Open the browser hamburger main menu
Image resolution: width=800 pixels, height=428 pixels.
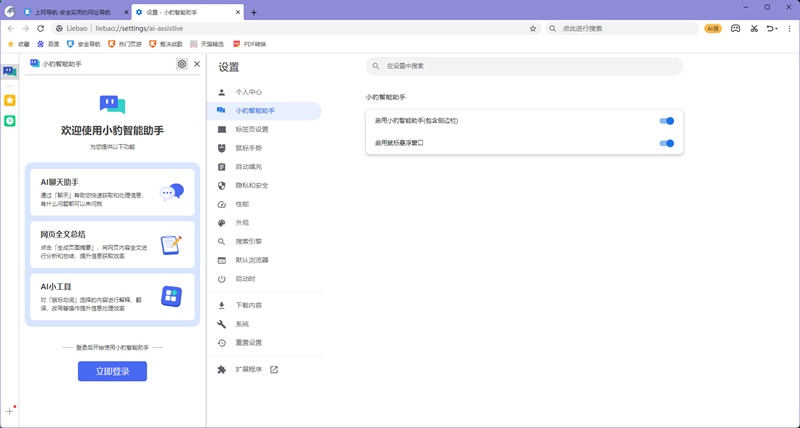(x=790, y=29)
